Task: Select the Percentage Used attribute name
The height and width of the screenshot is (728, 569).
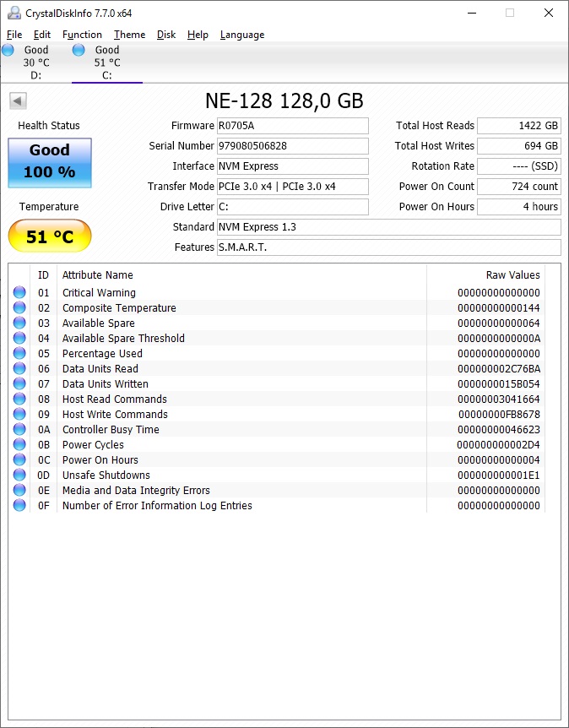Action: click(102, 353)
